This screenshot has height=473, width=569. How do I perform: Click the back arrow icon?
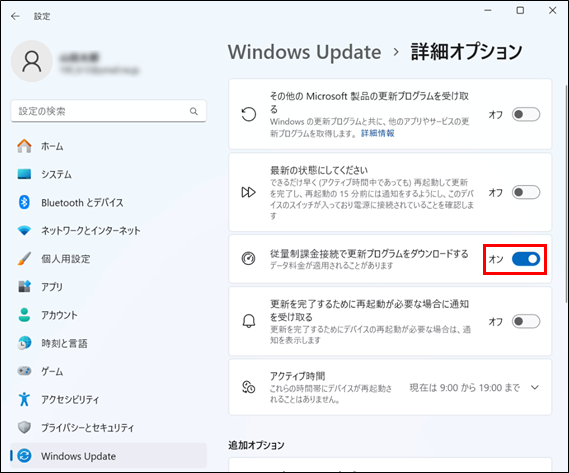[x=15, y=16]
